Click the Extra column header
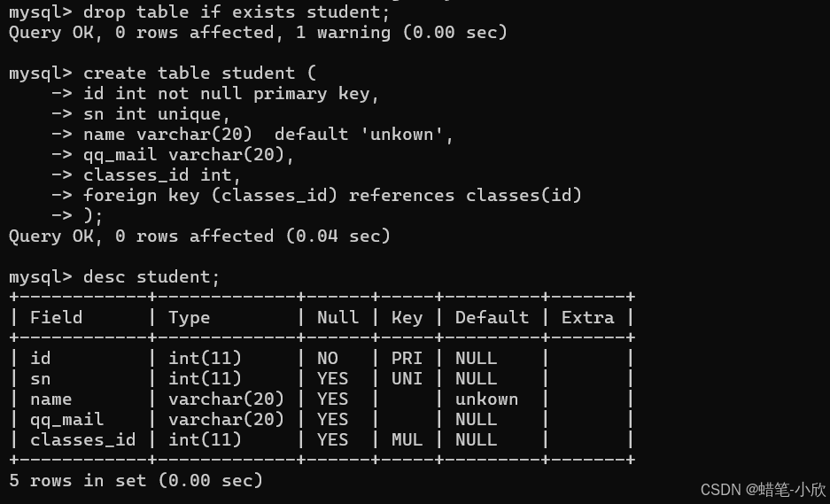830x504 pixels. (587, 317)
